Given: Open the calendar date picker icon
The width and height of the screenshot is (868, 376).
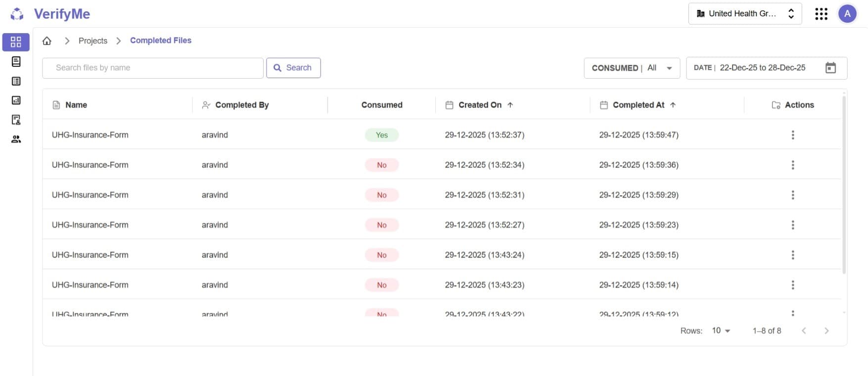Looking at the screenshot, I should point(830,68).
